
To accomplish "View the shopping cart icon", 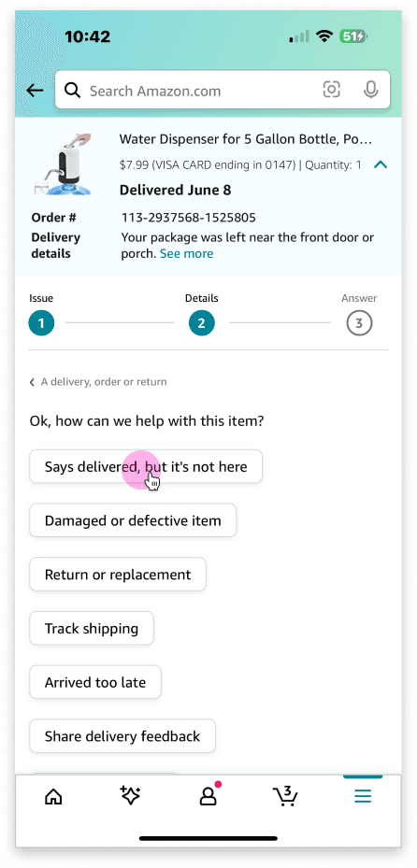I will tap(286, 796).
